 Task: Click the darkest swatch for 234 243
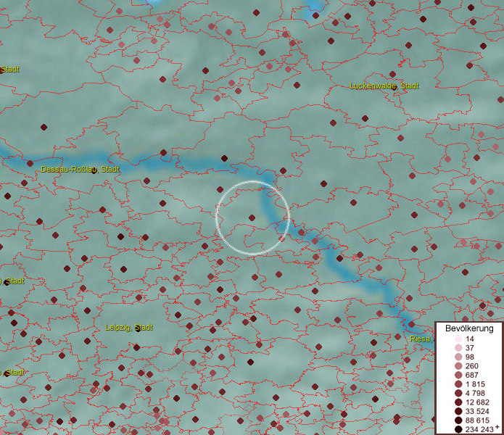(458, 429)
